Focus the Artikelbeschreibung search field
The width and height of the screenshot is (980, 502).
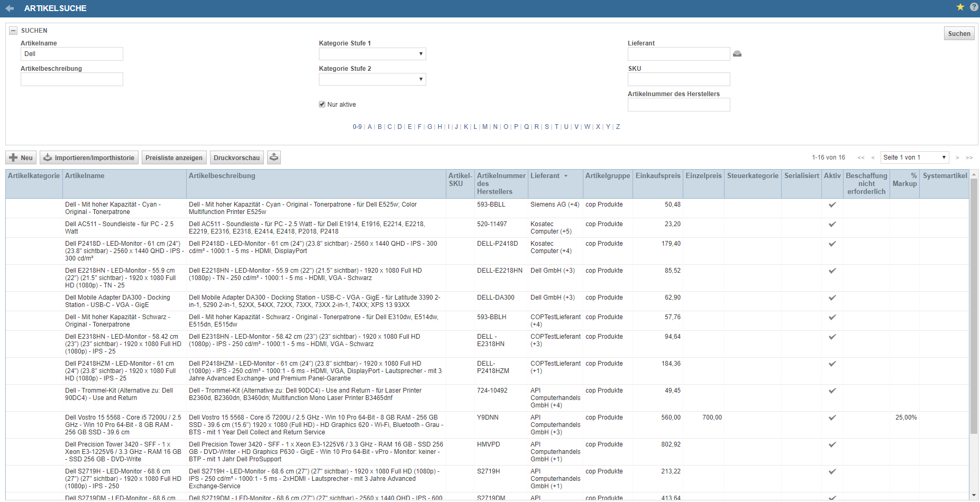[x=72, y=79]
